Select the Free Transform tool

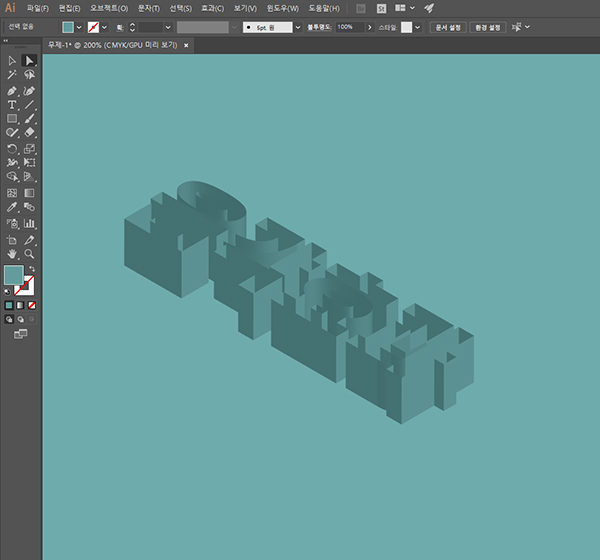[29, 162]
